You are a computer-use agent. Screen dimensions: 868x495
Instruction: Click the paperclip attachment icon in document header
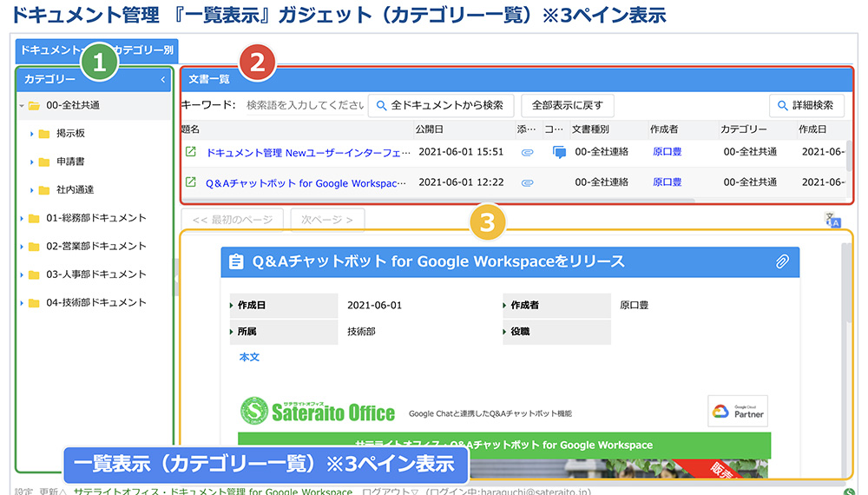coord(781,261)
